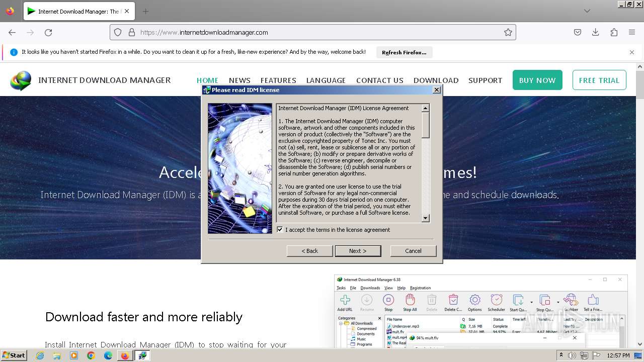This screenshot has width=644, height=362.
Task: Click the BUY NOW button
Action: pyautogui.click(x=537, y=80)
